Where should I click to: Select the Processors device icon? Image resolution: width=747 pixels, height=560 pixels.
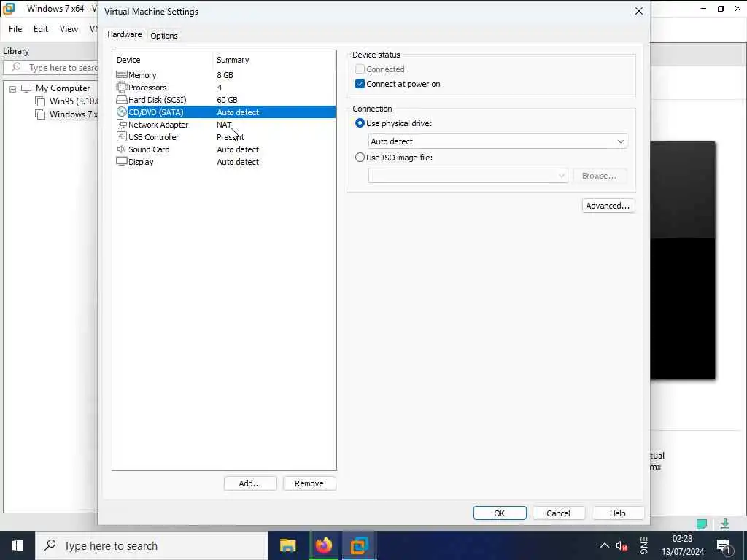point(122,87)
